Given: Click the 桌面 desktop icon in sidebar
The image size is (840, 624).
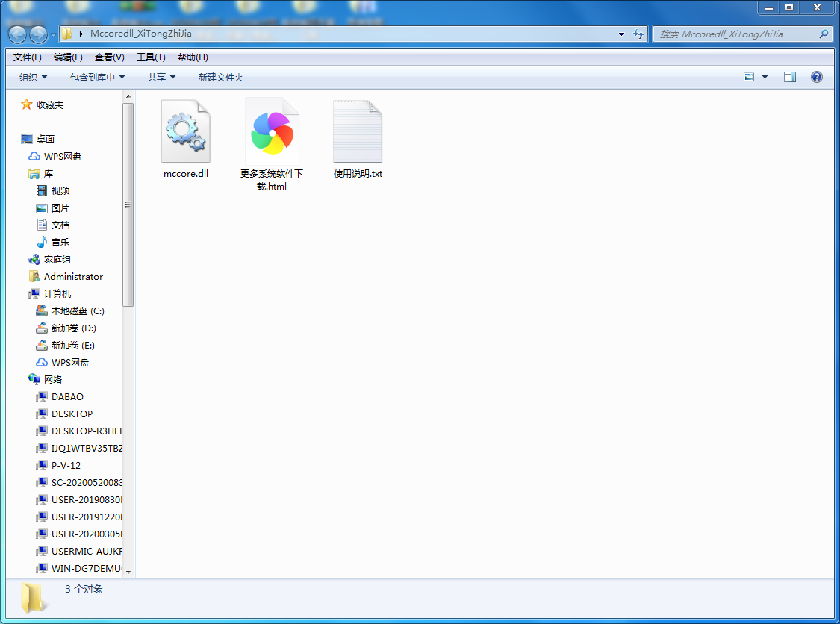Looking at the screenshot, I should click(27, 140).
